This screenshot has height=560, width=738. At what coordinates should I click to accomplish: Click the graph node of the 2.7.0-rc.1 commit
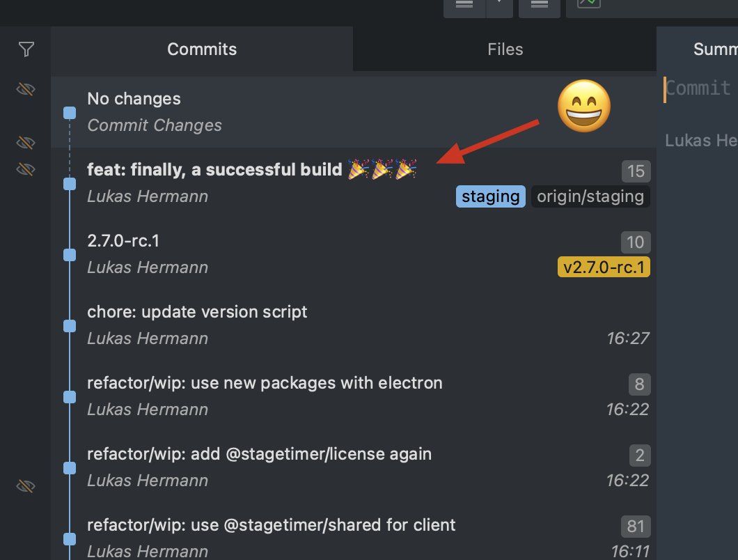(x=70, y=255)
